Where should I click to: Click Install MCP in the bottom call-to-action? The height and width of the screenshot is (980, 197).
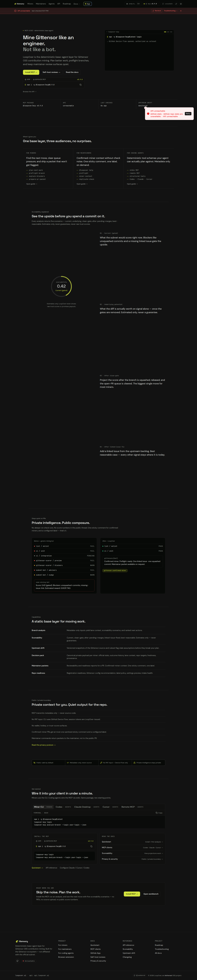[x=132, y=894]
